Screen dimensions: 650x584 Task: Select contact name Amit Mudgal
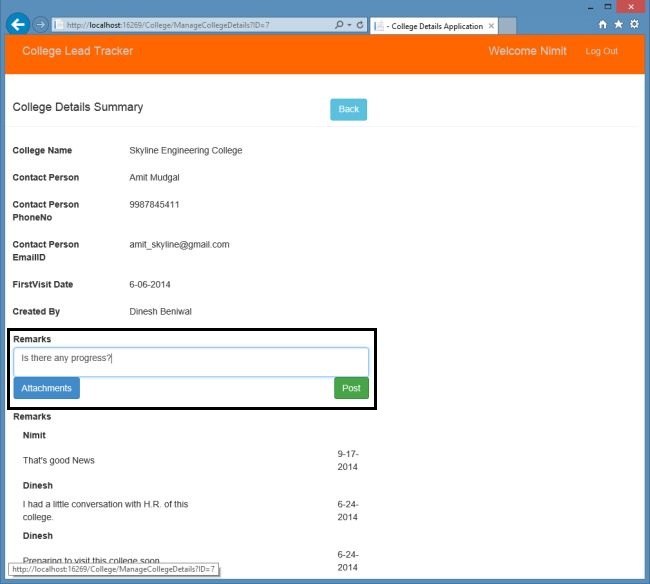[154, 177]
